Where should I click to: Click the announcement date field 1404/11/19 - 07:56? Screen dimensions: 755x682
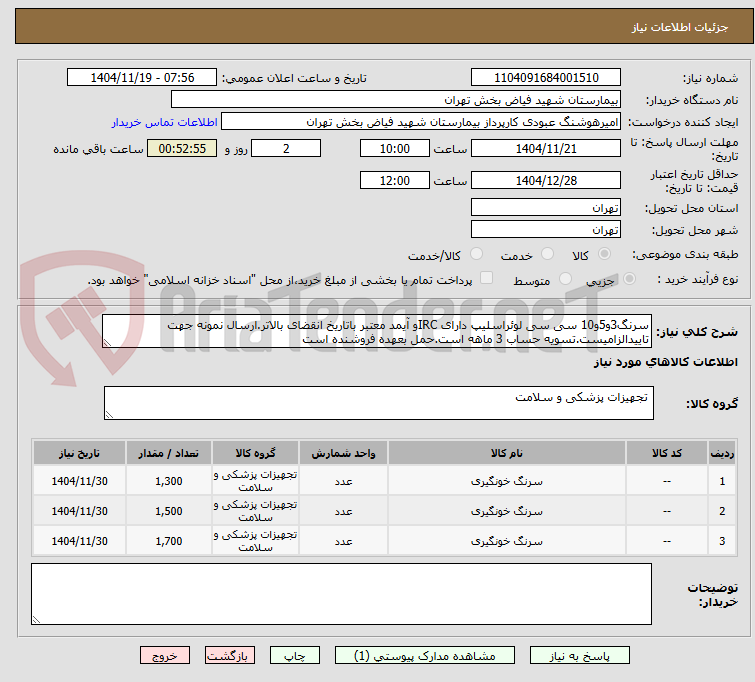(142, 78)
